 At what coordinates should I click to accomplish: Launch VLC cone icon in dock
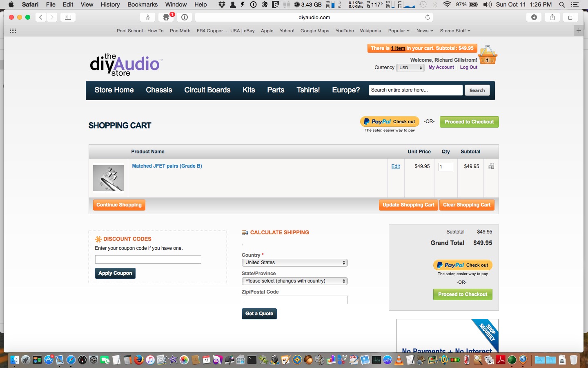tap(399, 360)
